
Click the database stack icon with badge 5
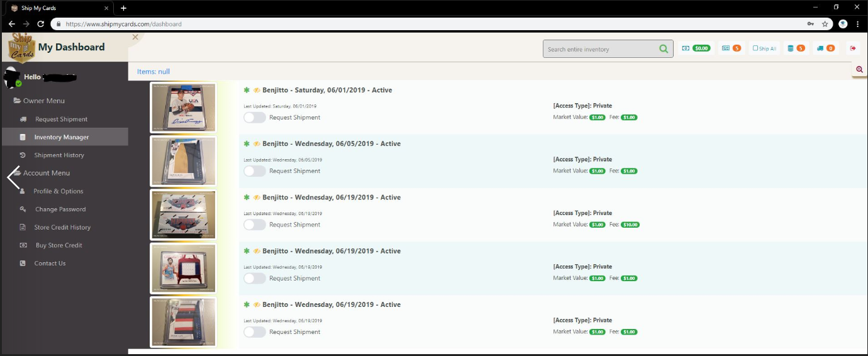796,48
